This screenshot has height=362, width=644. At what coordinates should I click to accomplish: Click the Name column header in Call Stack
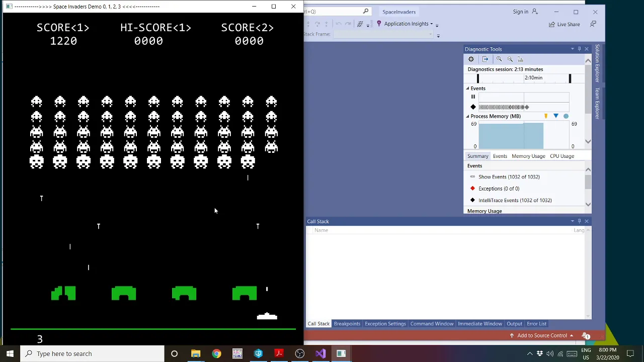coord(321,230)
